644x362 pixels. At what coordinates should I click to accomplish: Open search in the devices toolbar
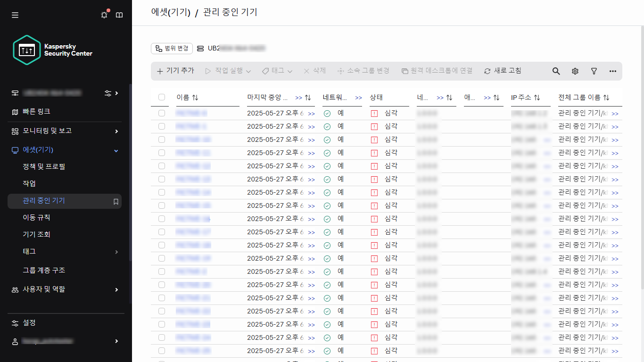click(x=556, y=71)
